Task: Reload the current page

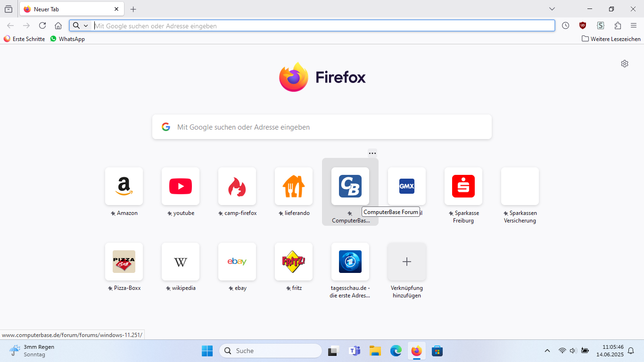Action: coord(42,25)
